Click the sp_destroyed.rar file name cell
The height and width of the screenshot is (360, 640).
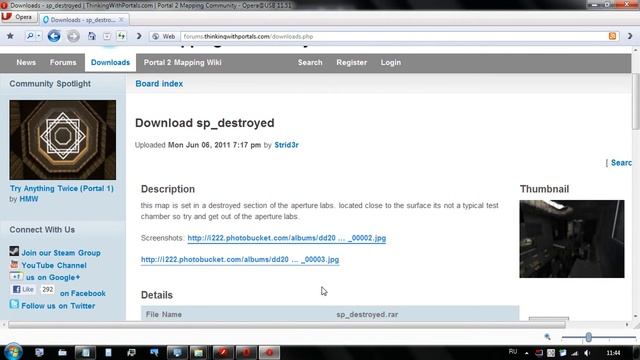click(x=367, y=315)
